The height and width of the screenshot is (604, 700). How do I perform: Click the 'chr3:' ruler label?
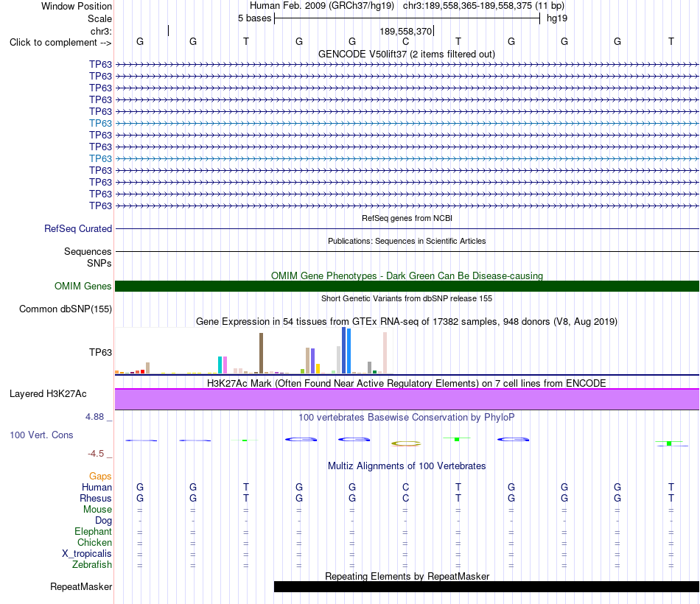[x=101, y=31]
